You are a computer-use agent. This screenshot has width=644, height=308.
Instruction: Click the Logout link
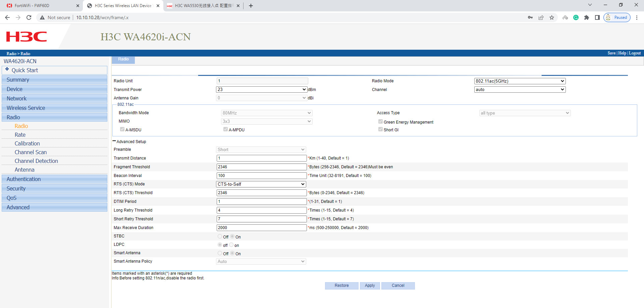point(635,53)
